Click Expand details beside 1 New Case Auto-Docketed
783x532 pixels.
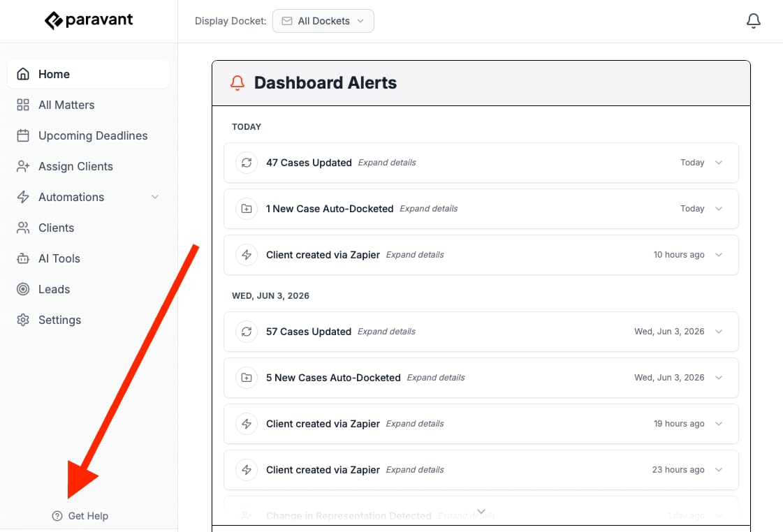pos(428,209)
